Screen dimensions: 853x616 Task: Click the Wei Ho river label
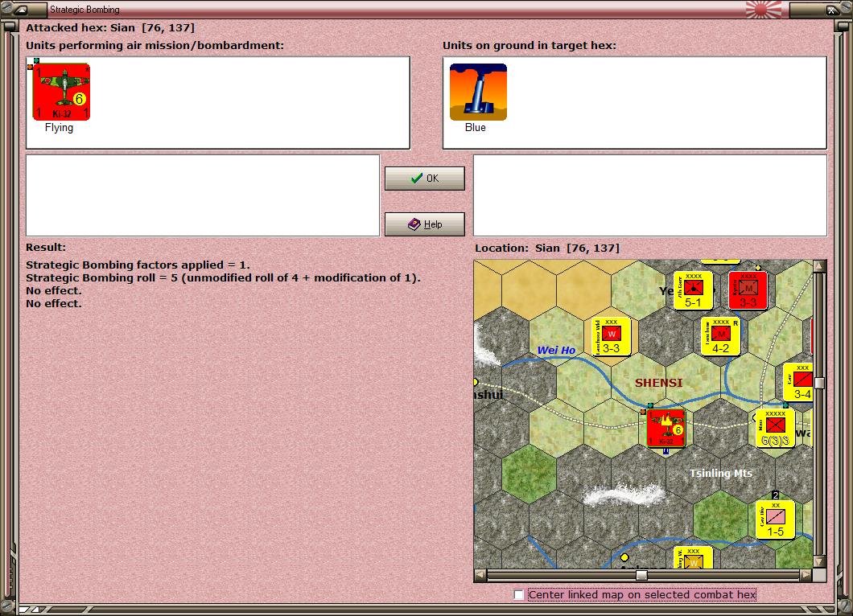click(x=556, y=350)
